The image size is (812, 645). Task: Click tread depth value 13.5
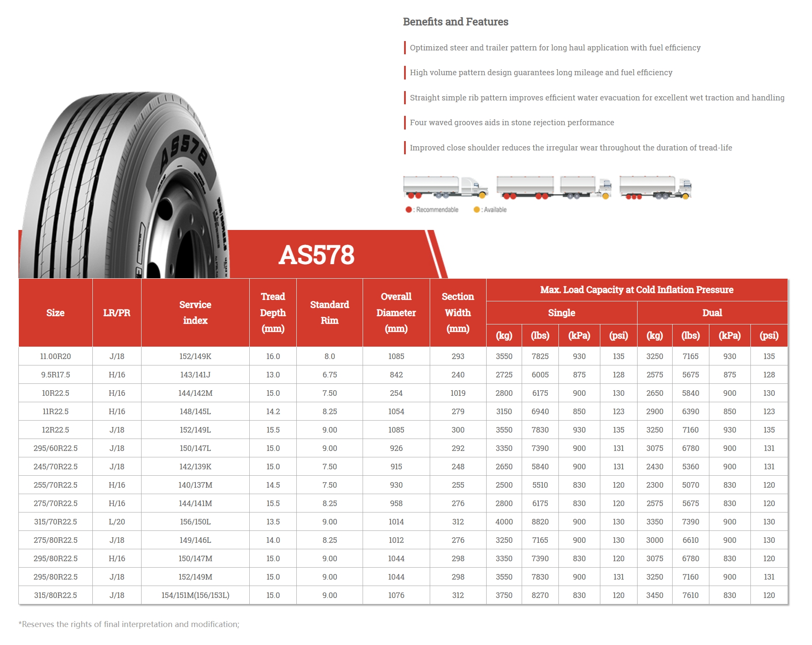point(273,521)
